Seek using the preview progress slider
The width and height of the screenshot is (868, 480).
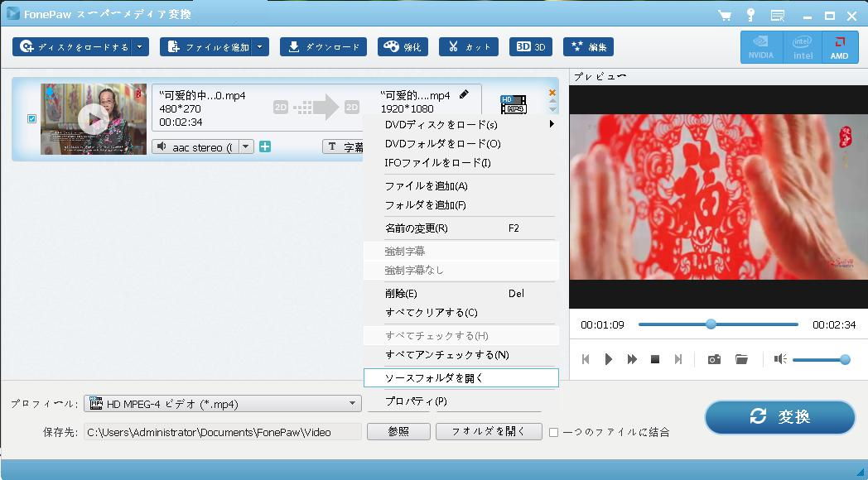[x=718, y=324]
